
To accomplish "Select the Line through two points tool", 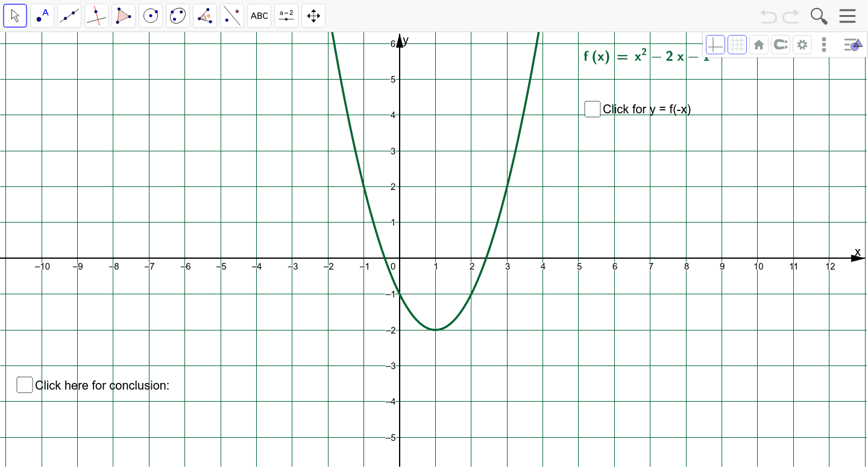I will click(x=69, y=16).
